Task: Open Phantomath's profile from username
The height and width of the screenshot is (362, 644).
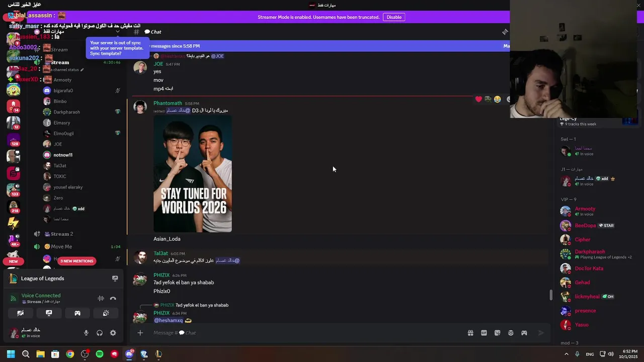Action: (x=168, y=103)
